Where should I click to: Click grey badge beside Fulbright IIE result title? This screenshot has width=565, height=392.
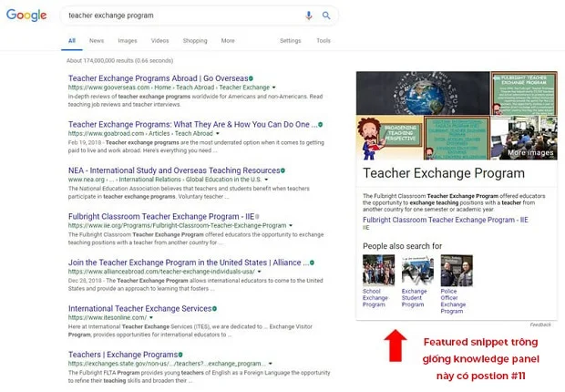tap(257, 216)
